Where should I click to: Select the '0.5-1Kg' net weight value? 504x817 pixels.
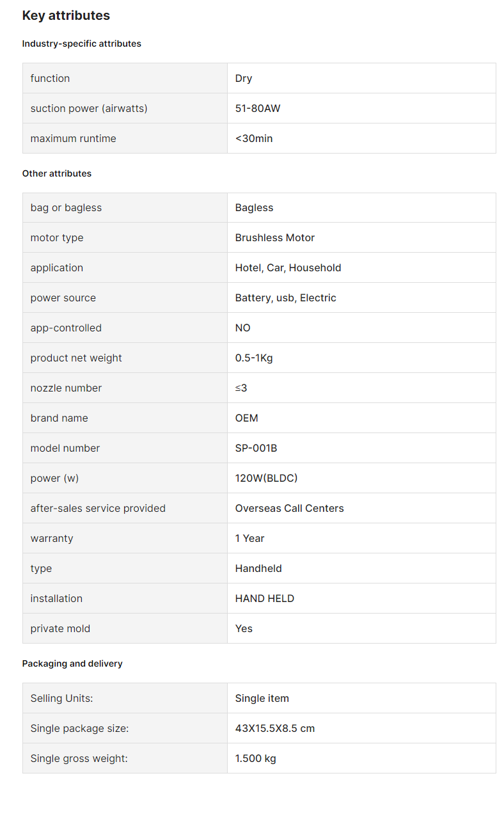(x=254, y=358)
